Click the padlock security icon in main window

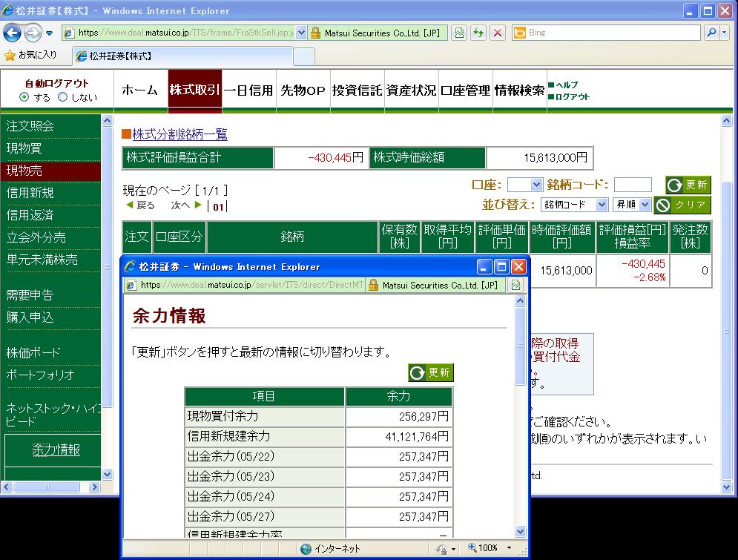point(316,33)
